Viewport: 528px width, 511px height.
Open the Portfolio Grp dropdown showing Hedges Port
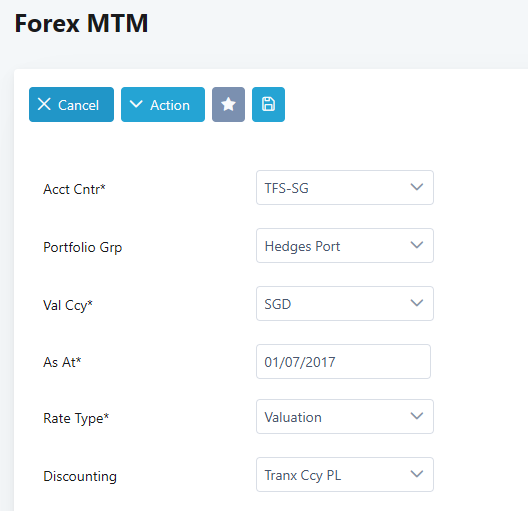[x=345, y=245]
